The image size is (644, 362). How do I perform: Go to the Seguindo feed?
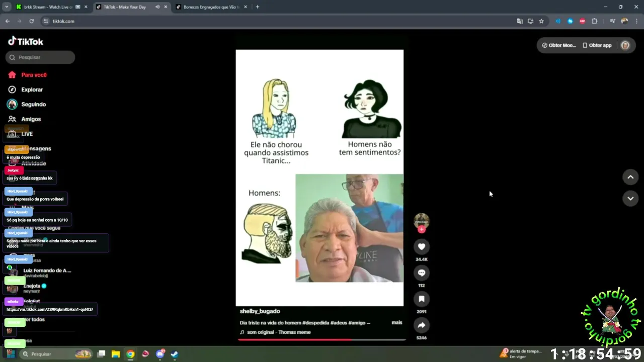(27, 104)
